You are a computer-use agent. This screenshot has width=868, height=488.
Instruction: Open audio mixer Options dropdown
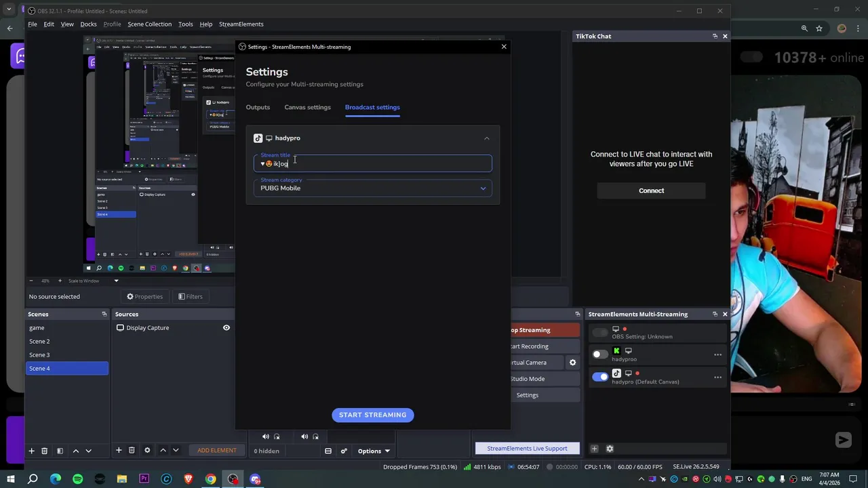click(374, 451)
